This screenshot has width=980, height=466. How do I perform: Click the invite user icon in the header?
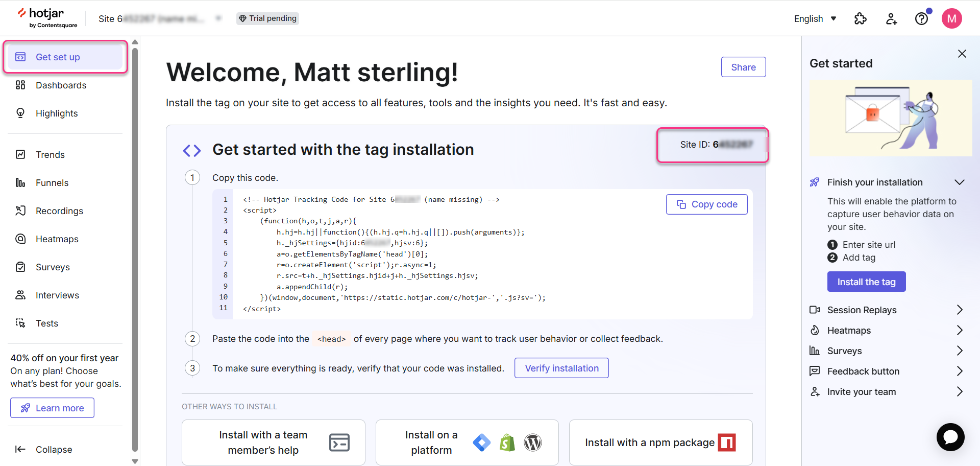891,19
